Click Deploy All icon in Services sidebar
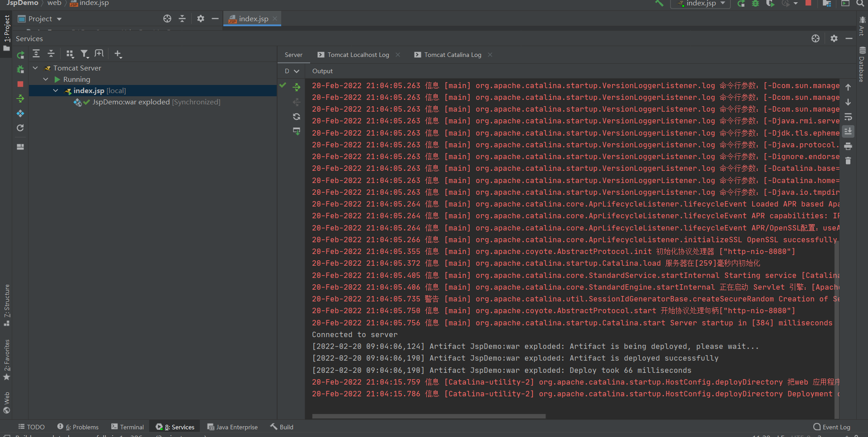 point(20,99)
